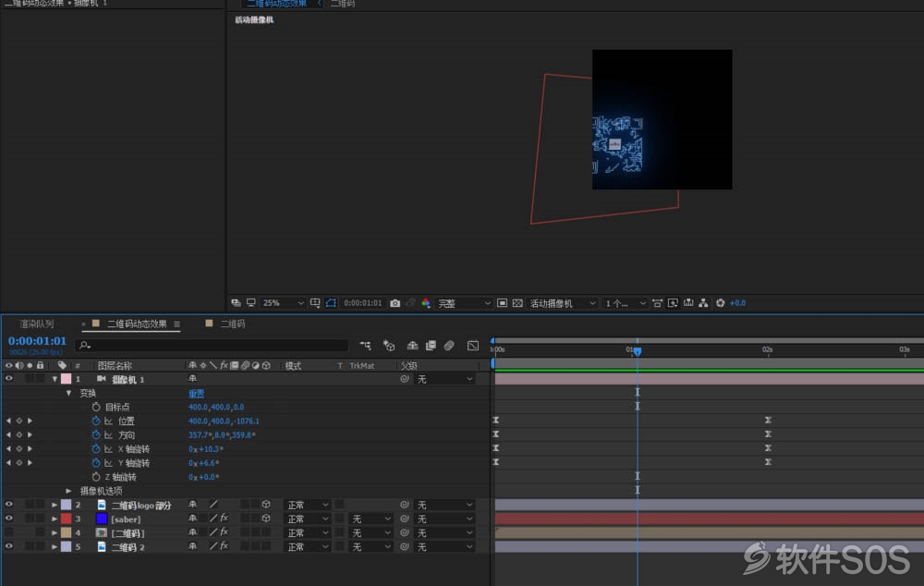The height and width of the screenshot is (586, 924).
Task: Go to next keyframe of Y 轴旋转
Action: click(30, 463)
